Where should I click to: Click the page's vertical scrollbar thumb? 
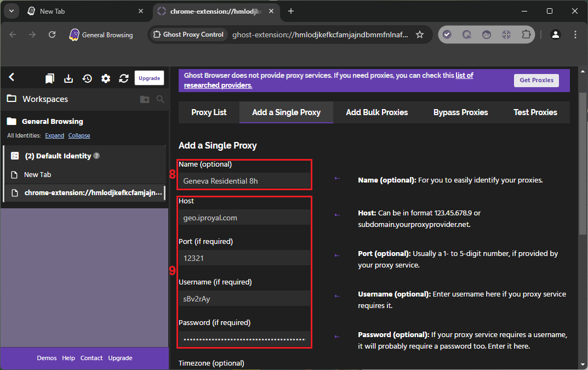[x=583, y=163]
